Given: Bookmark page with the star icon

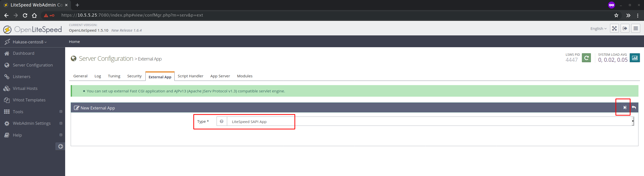Looking at the screenshot, I should coord(616,15).
